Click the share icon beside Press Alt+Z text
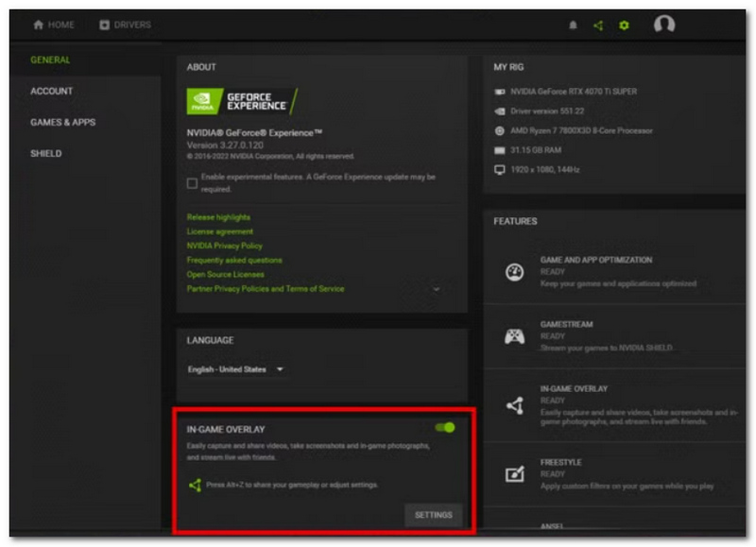Screen dimensions: 756x547 click(x=195, y=485)
